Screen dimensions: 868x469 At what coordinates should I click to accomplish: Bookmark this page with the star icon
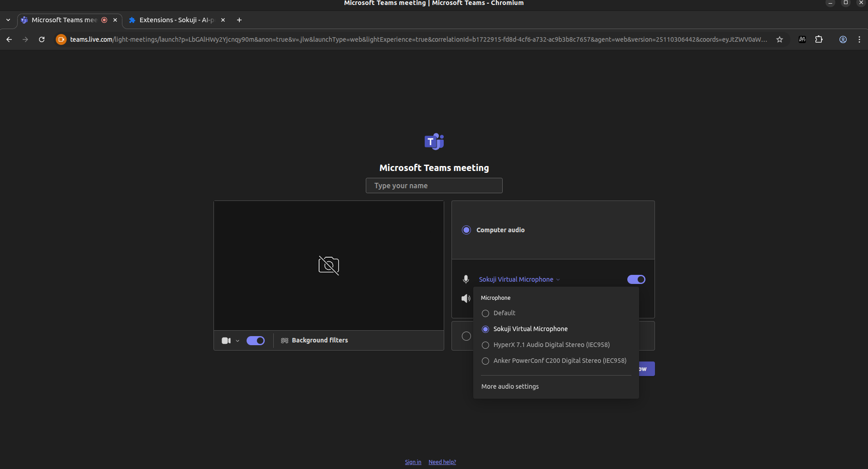pyautogui.click(x=780, y=39)
